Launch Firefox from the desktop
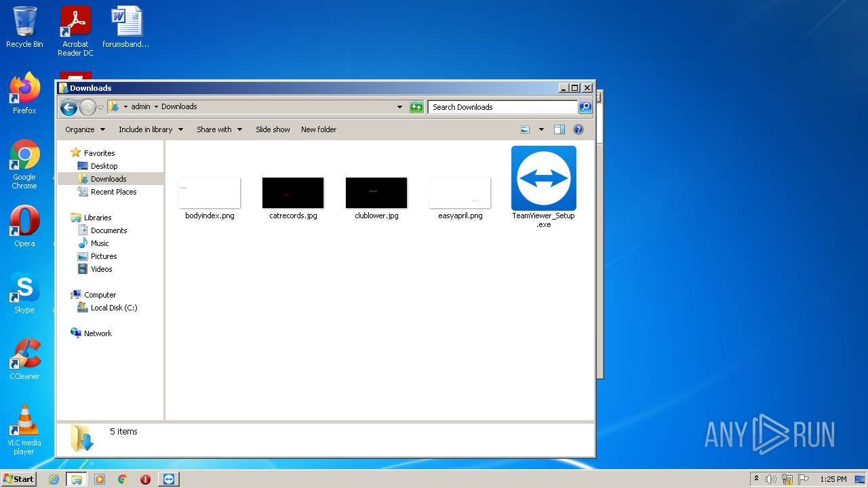This screenshot has width=868, height=488. coord(24,93)
